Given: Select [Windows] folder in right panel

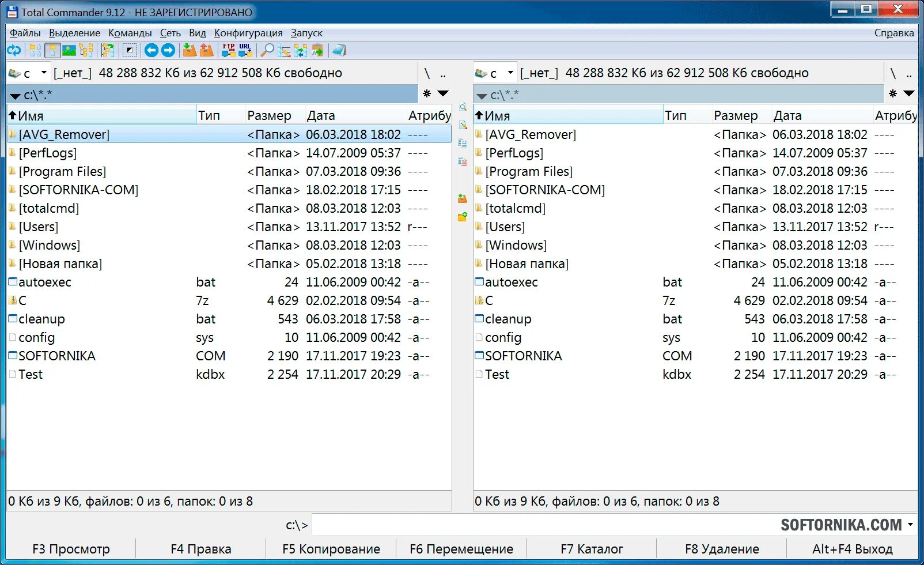Looking at the screenshot, I should [695, 245].
